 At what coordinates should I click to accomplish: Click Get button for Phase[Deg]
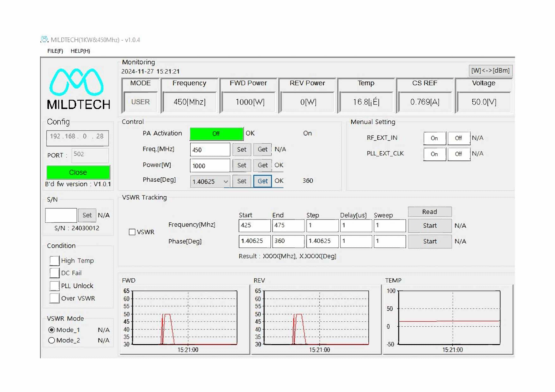click(x=262, y=181)
